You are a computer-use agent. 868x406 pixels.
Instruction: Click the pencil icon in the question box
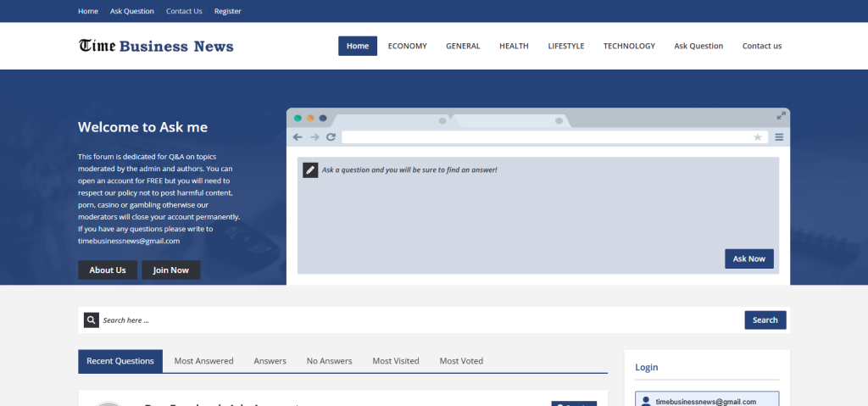pyautogui.click(x=310, y=170)
